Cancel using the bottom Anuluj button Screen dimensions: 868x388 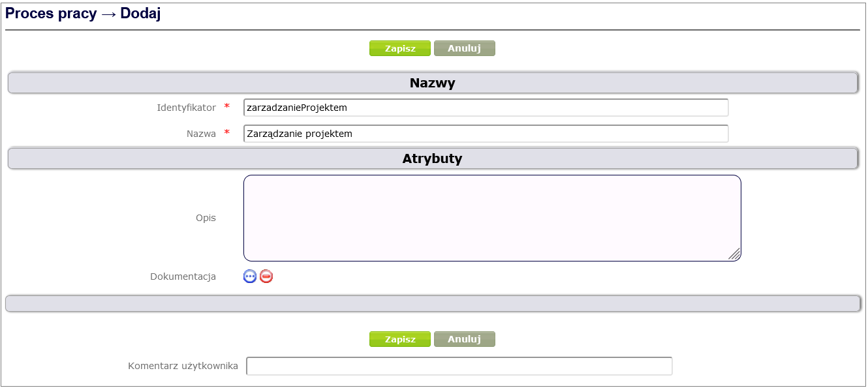464,339
